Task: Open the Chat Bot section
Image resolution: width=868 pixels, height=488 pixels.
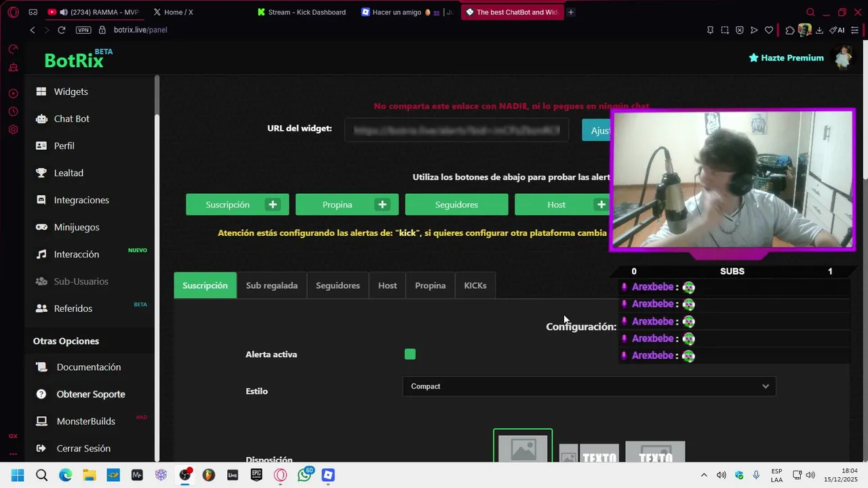Action: click(71, 119)
